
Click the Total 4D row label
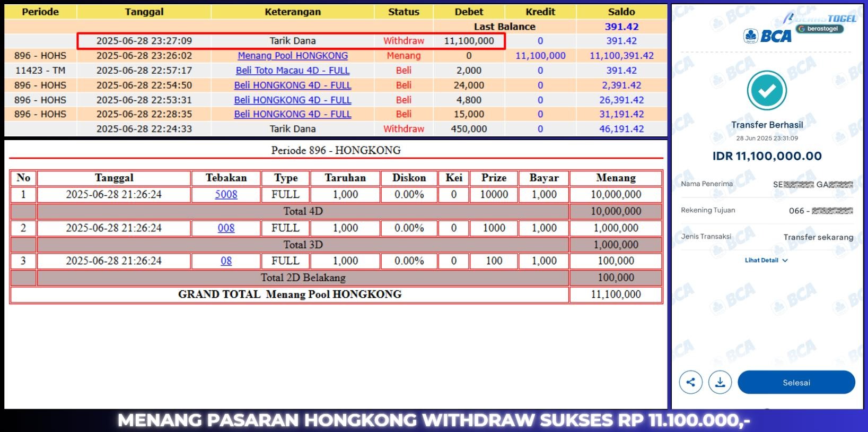pyautogui.click(x=303, y=211)
